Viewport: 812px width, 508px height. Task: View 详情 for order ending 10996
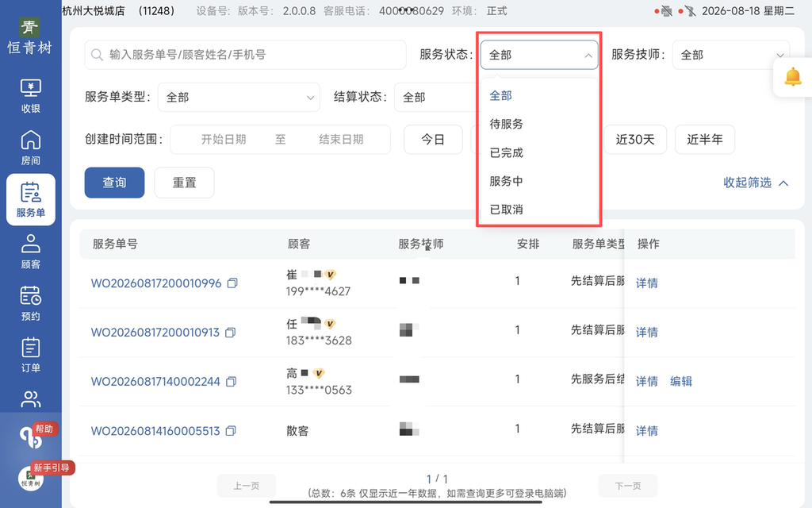647,283
